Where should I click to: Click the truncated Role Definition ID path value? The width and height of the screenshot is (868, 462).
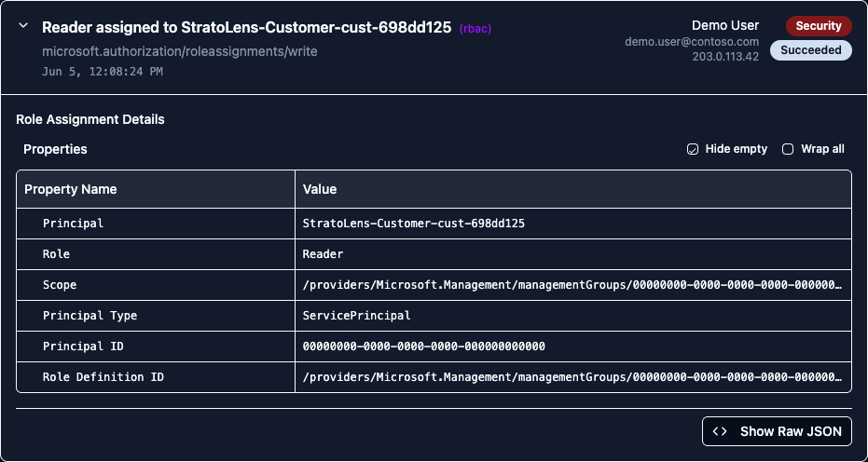coord(573,377)
